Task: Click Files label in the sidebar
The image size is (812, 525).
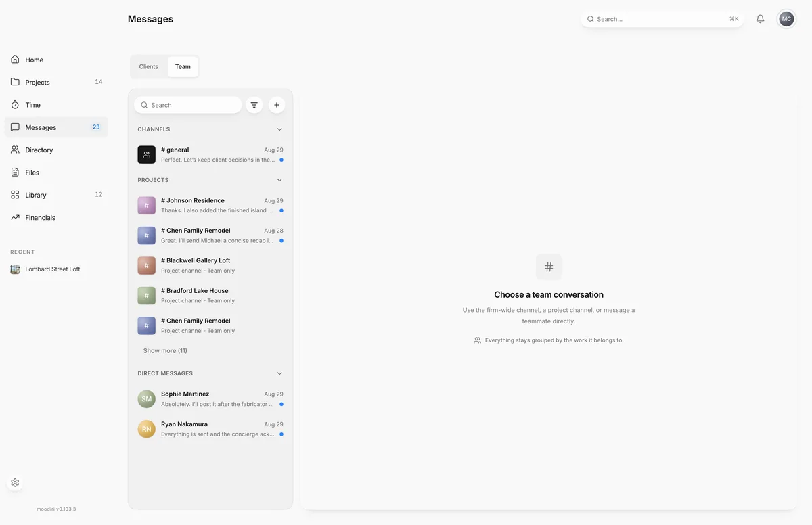Action: 32,173
